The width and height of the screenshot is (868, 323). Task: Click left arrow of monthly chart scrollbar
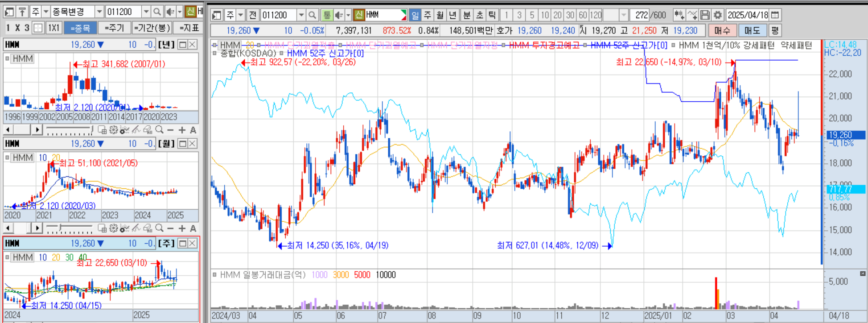click(x=8, y=228)
